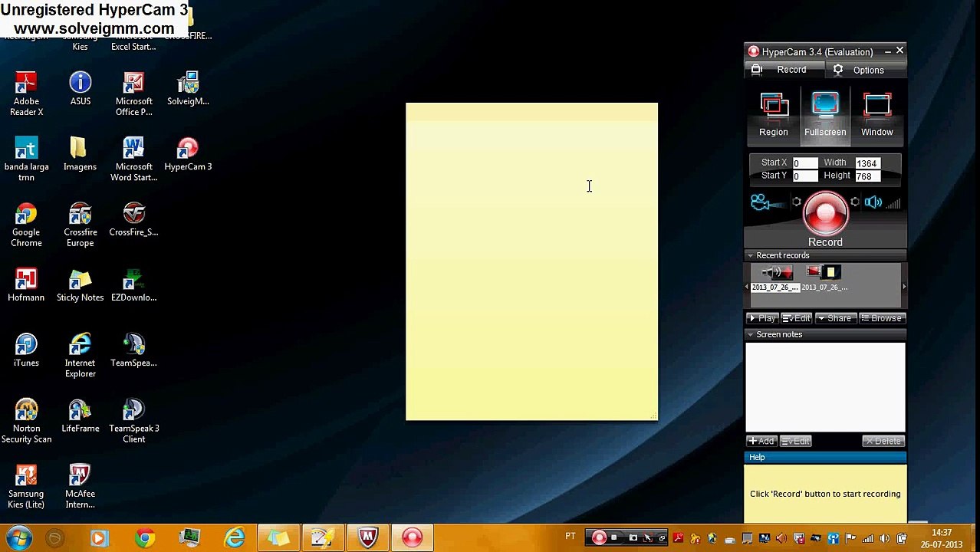Collapse the Recent records section

[750, 255]
